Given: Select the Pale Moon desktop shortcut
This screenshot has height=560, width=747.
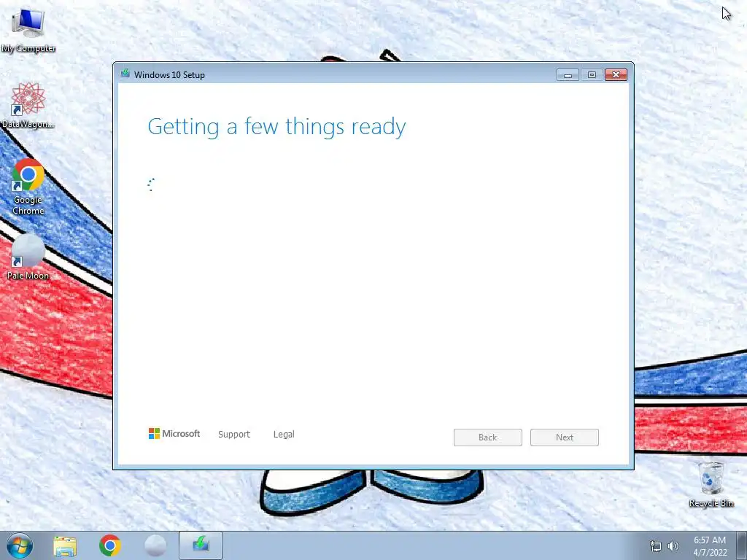Looking at the screenshot, I should click(28, 257).
